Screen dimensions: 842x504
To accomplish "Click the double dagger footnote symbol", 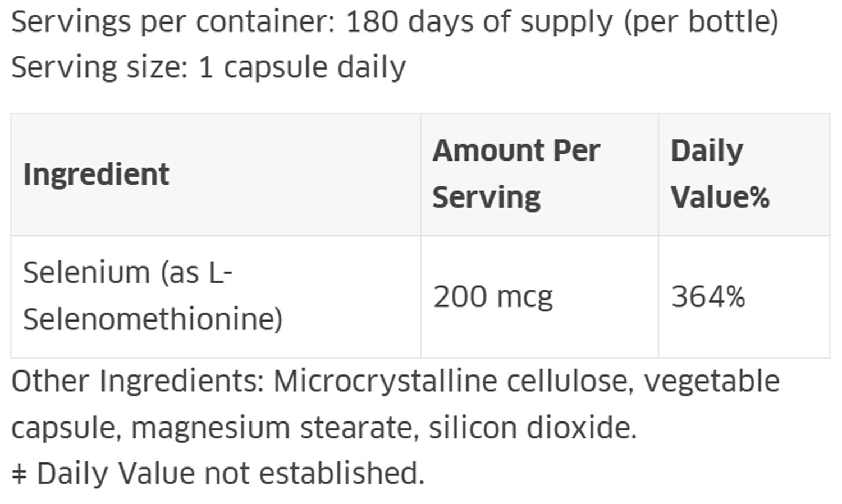I will tap(19, 474).
